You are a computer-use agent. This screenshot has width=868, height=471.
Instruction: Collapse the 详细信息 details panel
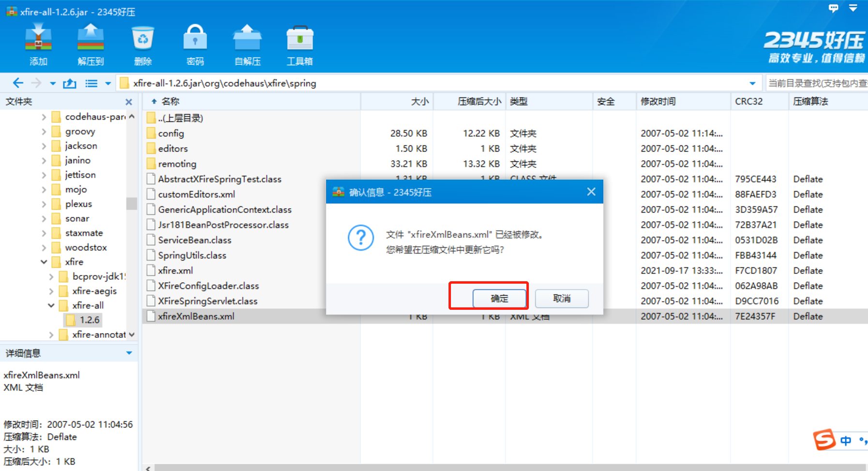(129, 353)
